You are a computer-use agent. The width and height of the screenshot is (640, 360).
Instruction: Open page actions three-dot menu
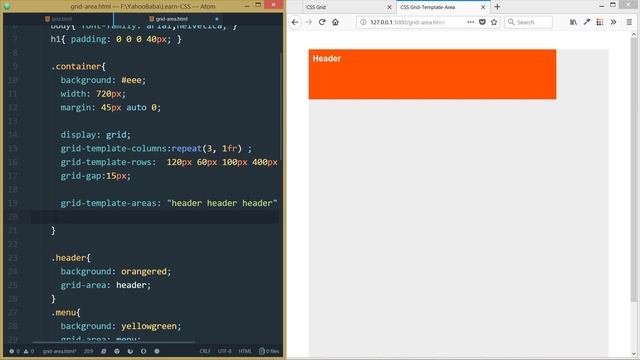point(470,22)
